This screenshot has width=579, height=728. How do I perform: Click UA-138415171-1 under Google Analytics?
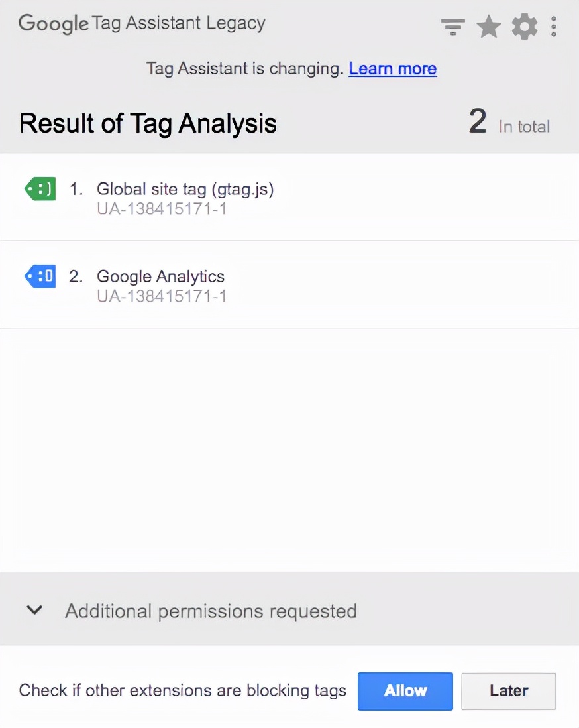click(x=162, y=296)
